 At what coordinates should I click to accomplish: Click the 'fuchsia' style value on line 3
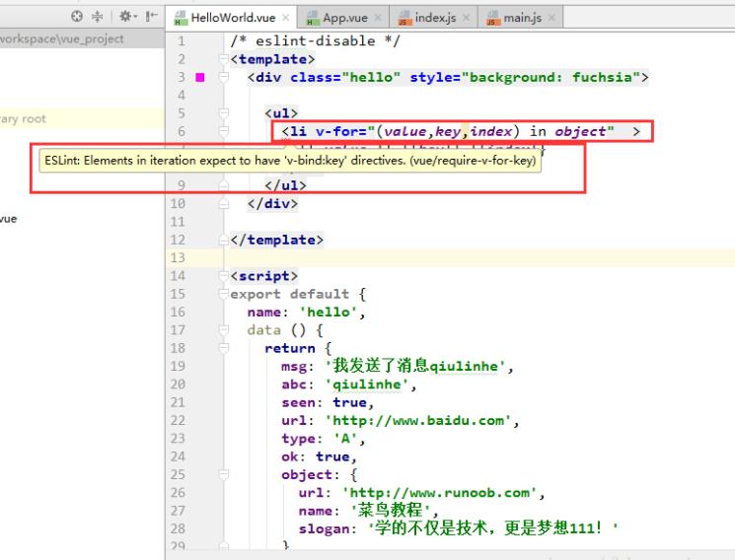pyautogui.click(x=602, y=77)
